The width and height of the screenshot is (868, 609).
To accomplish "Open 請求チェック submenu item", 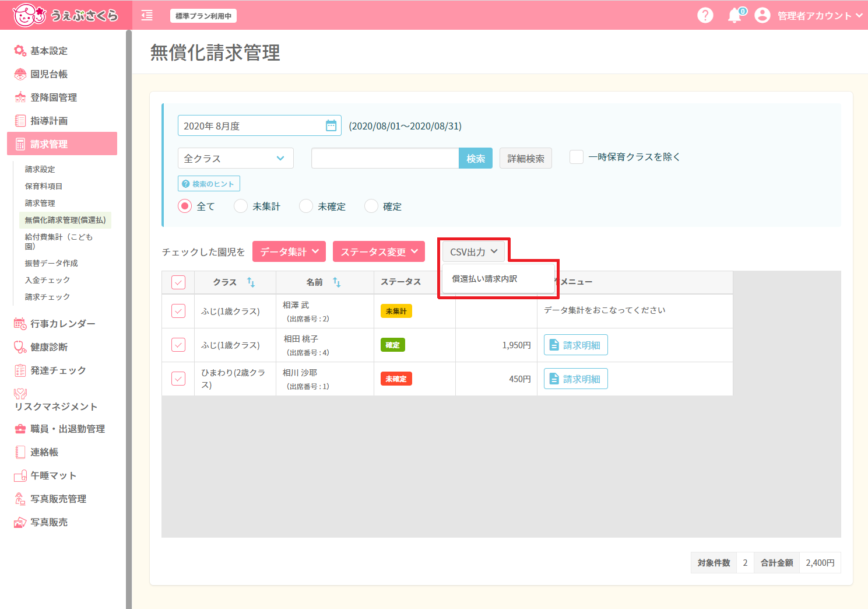I will [47, 297].
